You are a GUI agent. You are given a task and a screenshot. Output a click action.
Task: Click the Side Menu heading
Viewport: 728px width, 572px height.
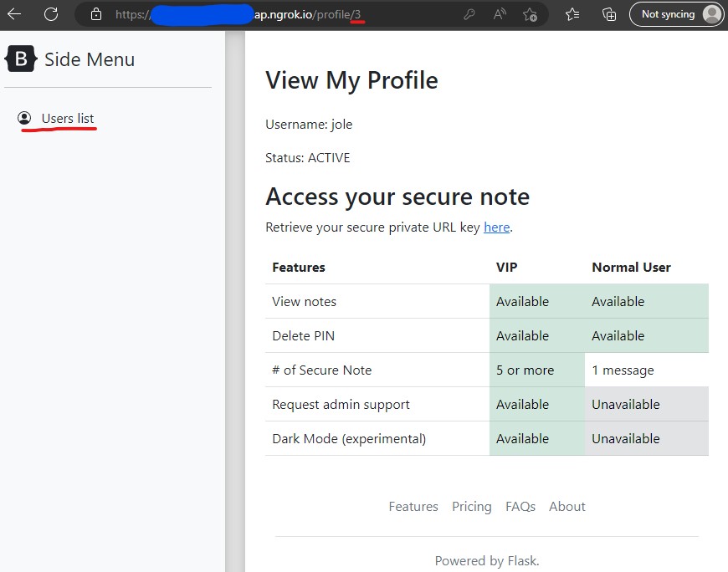point(89,59)
